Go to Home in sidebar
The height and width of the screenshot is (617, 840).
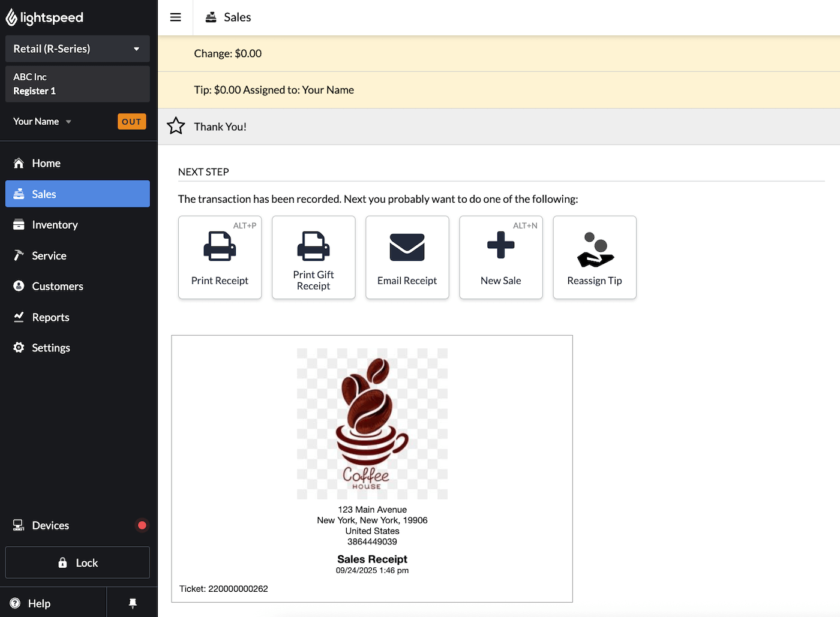[x=46, y=163]
